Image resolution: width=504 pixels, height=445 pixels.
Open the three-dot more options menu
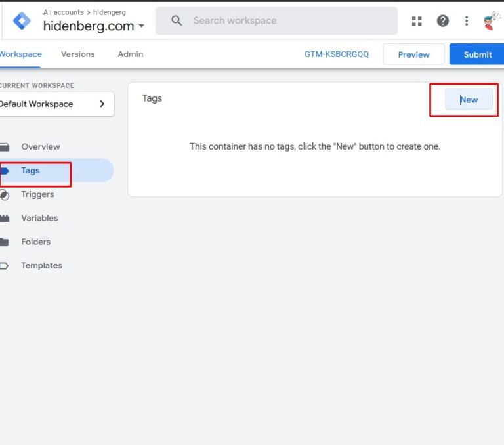pyautogui.click(x=467, y=21)
